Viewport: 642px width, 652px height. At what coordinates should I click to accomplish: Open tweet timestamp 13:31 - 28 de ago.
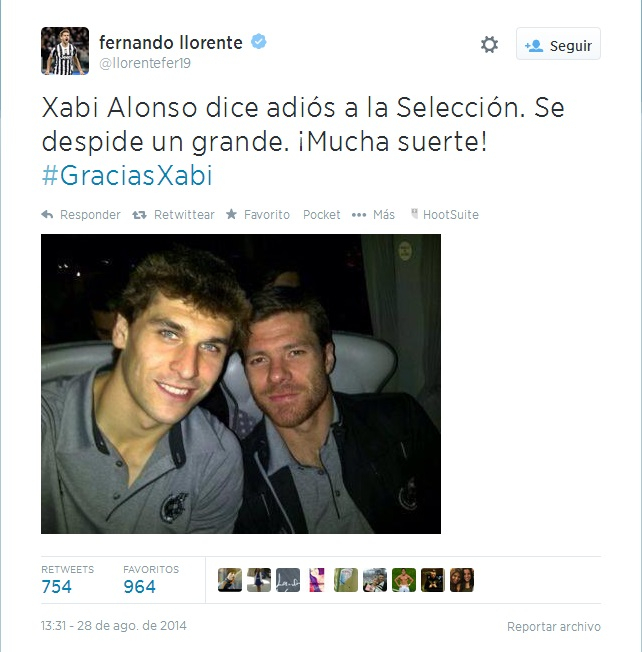(114, 626)
